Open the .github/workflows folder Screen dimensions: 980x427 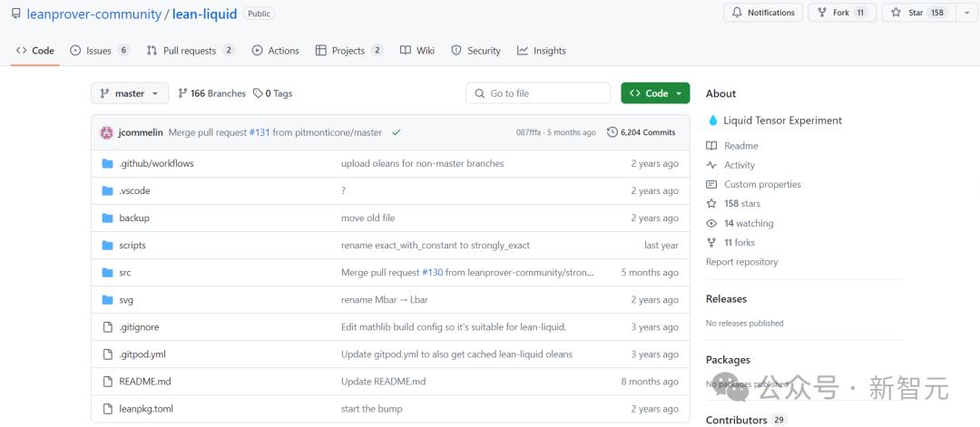(x=156, y=163)
